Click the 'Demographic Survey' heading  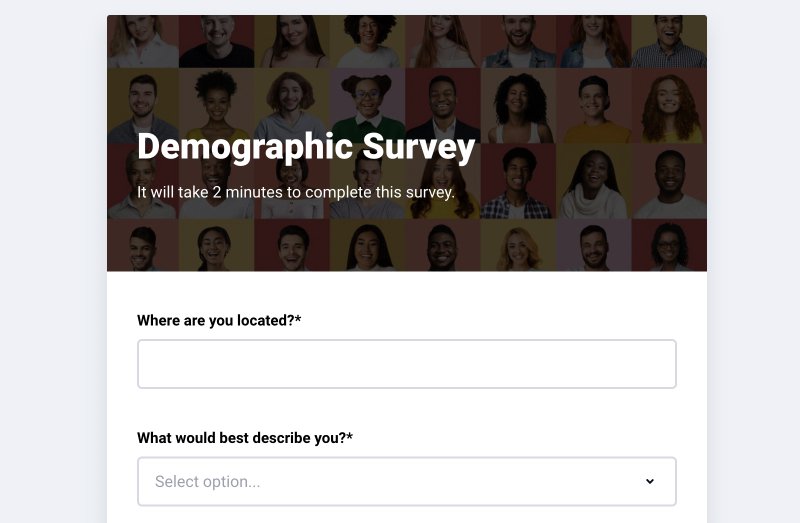(x=306, y=147)
